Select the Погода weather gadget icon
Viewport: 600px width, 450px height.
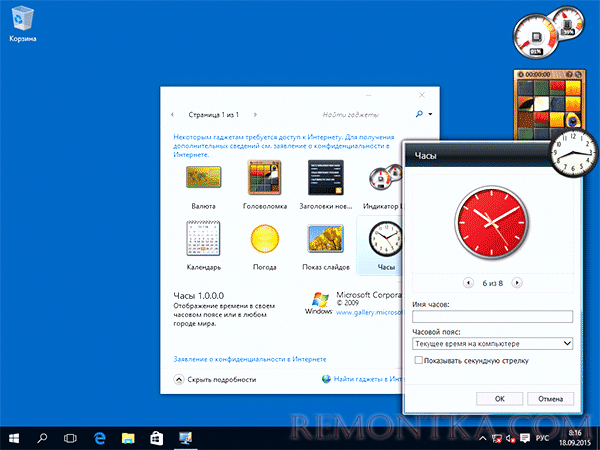coord(265,241)
